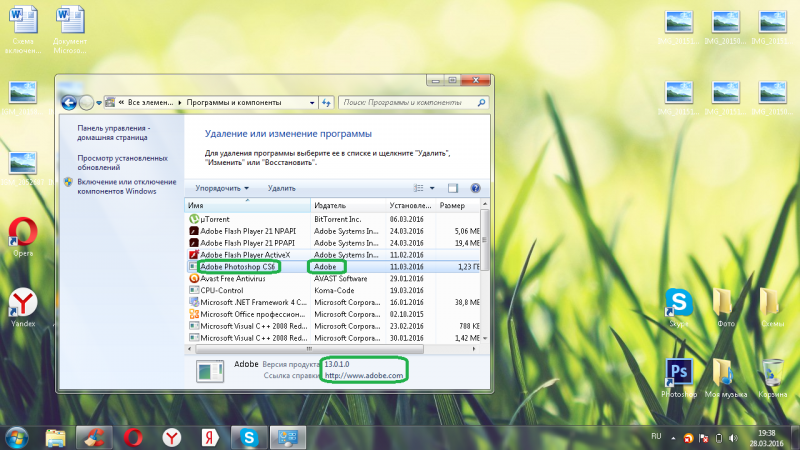Sort by the Издатель column header
The image size is (800, 450).
pyautogui.click(x=348, y=205)
